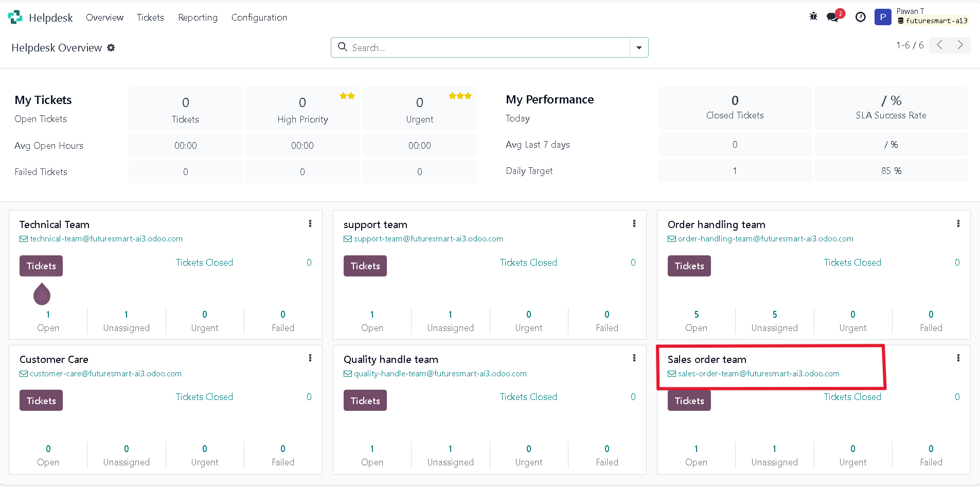Click the purple droplet on Technical Team
Image resolution: width=980 pixels, height=487 pixels.
tap(42, 294)
